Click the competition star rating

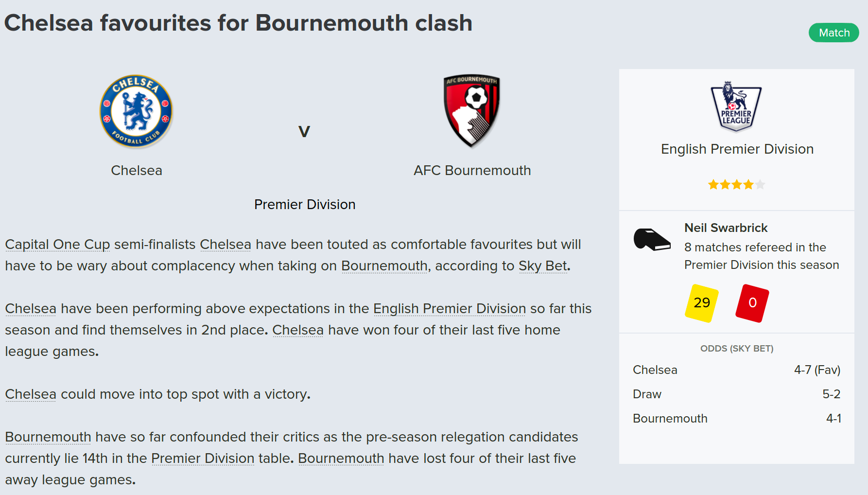coord(736,185)
